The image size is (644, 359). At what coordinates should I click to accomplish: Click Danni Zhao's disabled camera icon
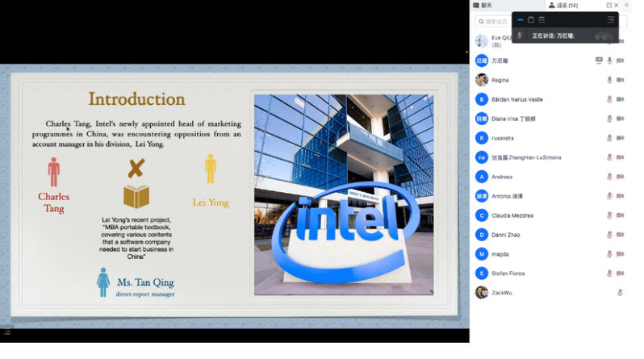pos(620,235)
